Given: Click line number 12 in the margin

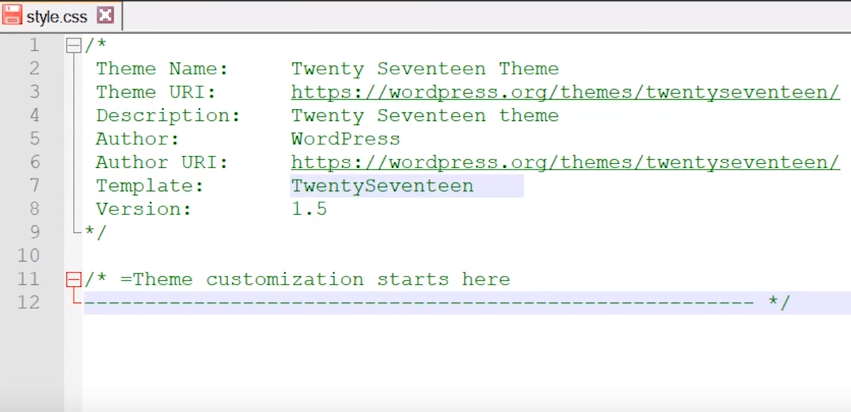Looking at the screenshot, I should click(28, 302).
